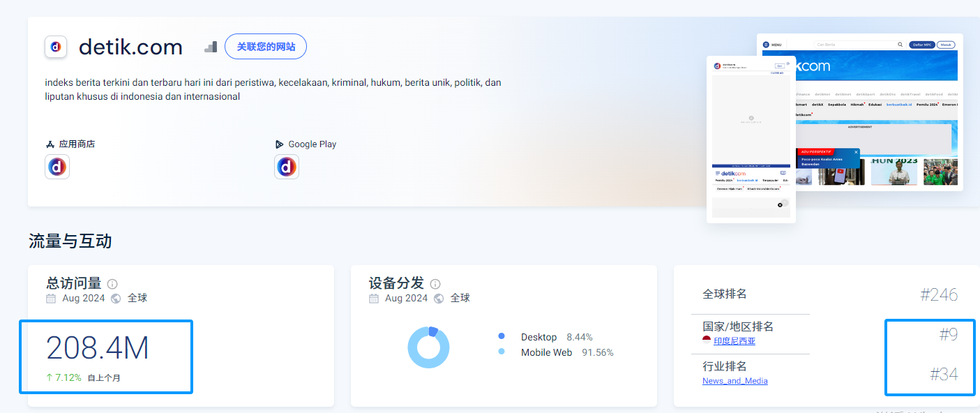Screen dimensions: 980x413
Task: Click the 关联您的网站 button
Action: pyautogui.click(x=266, y=47)
